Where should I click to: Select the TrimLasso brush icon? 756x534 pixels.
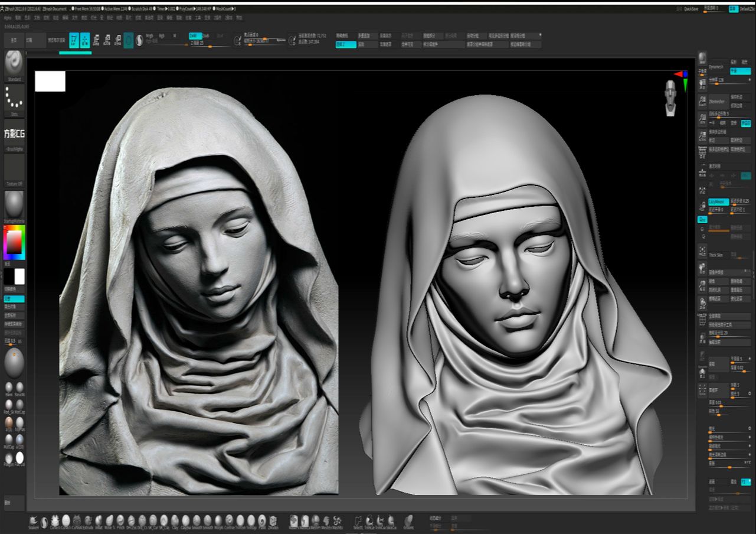pos(370,521)
